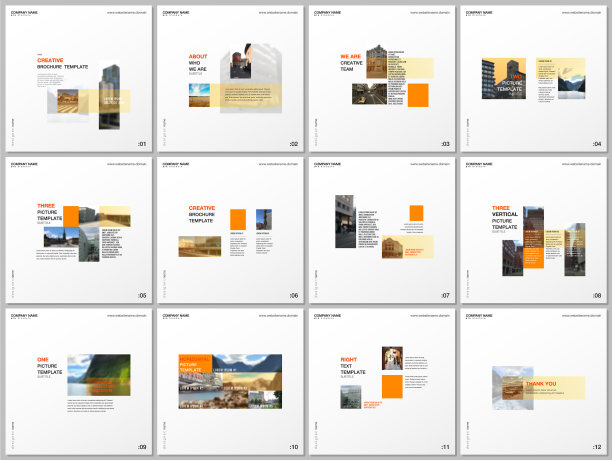Image resolution: width=612 pixels, height=460 pixels.
Task: Click the orange square on page 06
Action: (x=238, y=219)
